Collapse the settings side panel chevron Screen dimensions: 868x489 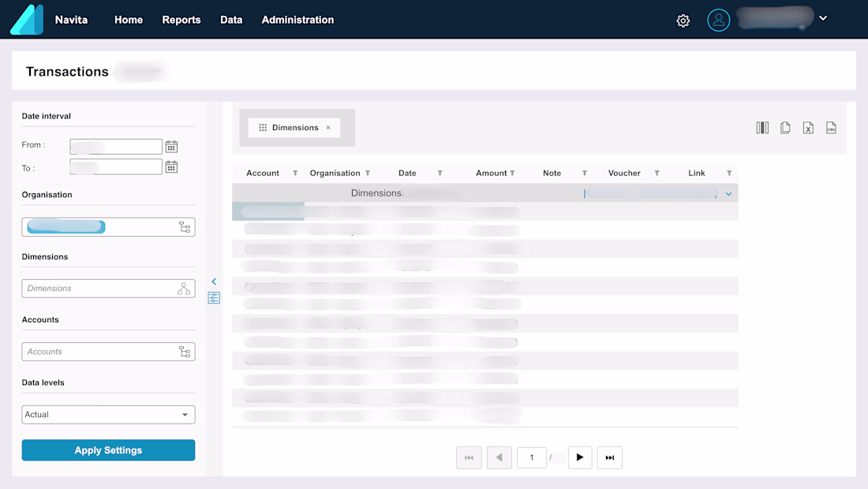click(x=214, y=282)
